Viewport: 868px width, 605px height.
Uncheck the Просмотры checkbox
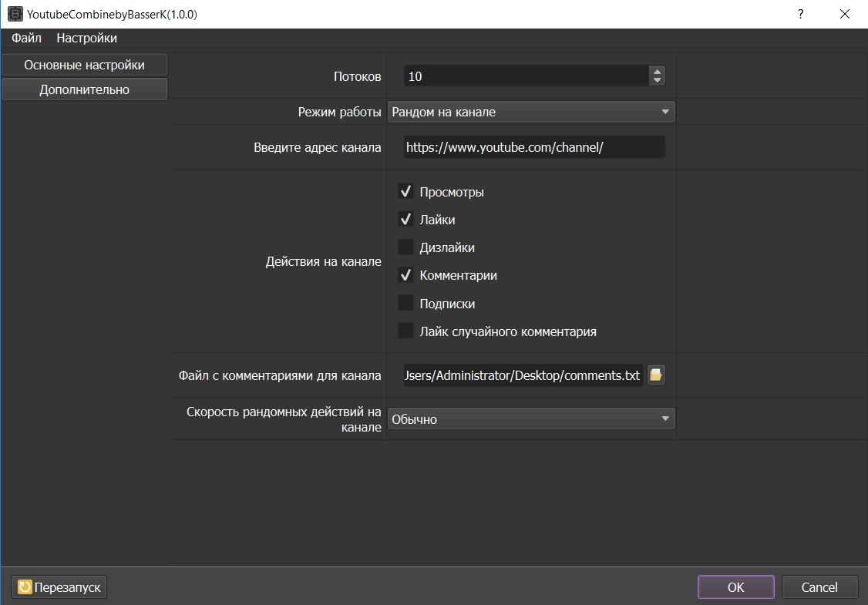[x=405, y=191]
